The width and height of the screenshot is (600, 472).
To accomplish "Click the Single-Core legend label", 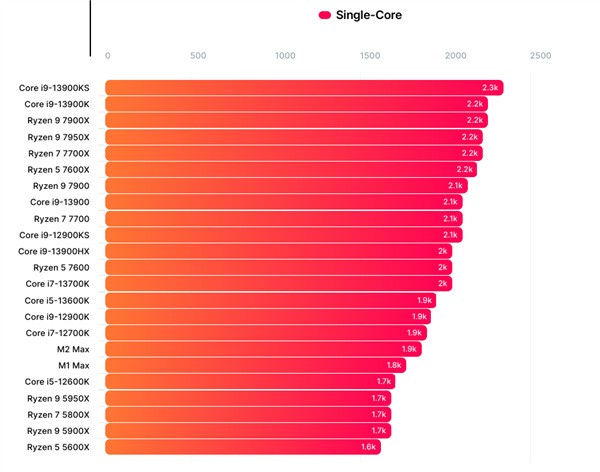I will pos(368,15).
